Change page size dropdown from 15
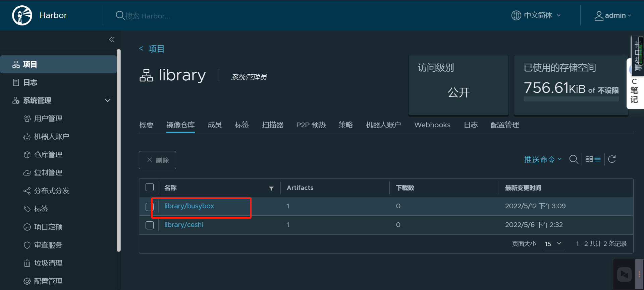 pos(553,244)
